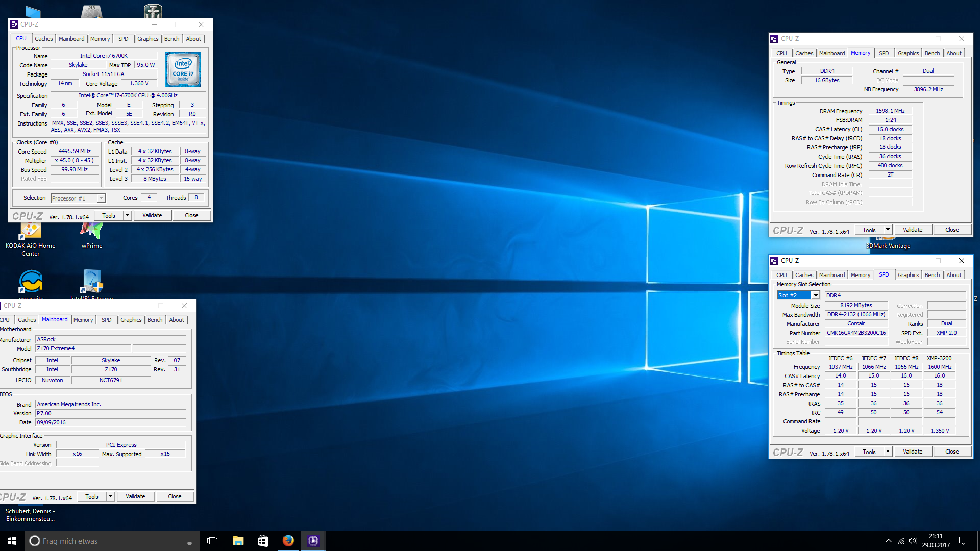The height and width of the screenshot is (551, 980).
Task: Click Validate in the Mainboard window
Action: point(135,497)
